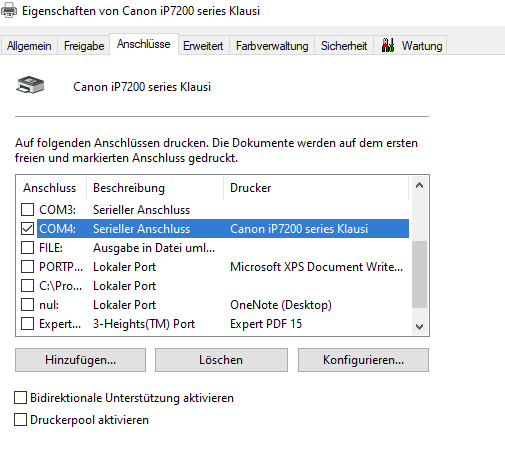Check the Expert... port checkbox

tap(27, 324)
